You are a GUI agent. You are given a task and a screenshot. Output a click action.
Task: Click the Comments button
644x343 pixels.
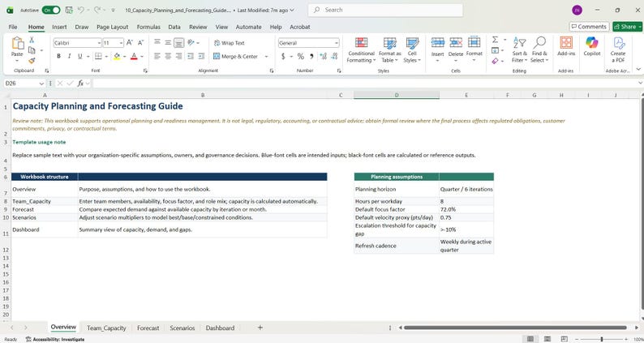tap(589, 27)
